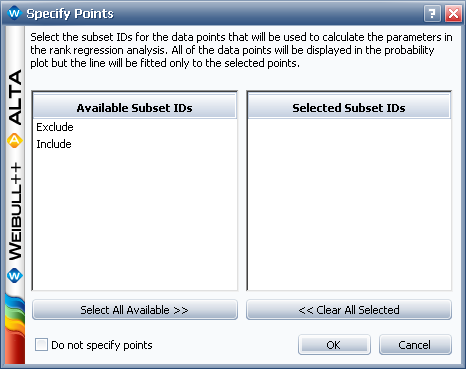Click the blue Weibull++ W icon in sidebar
466x369 pixels.
[15, 276]
